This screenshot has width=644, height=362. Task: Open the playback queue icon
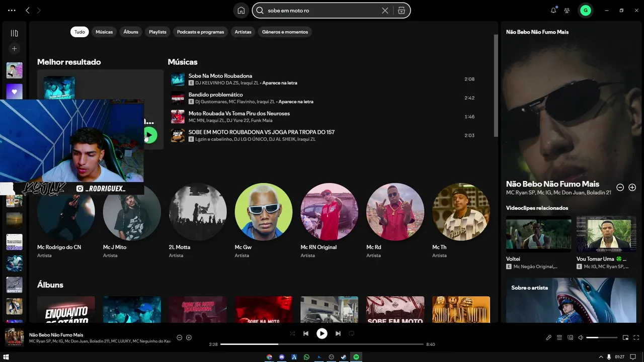click(x=559, y=337)
